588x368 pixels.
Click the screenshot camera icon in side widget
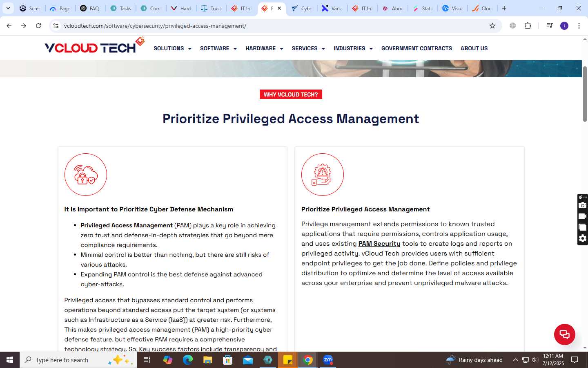583,205
